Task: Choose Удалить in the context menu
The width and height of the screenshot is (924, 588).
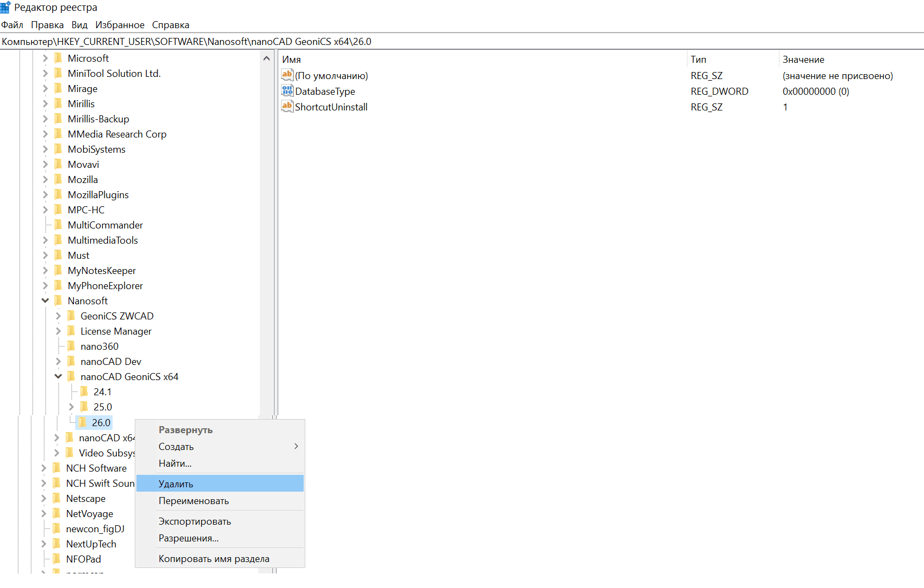Action: pos(176,484)
